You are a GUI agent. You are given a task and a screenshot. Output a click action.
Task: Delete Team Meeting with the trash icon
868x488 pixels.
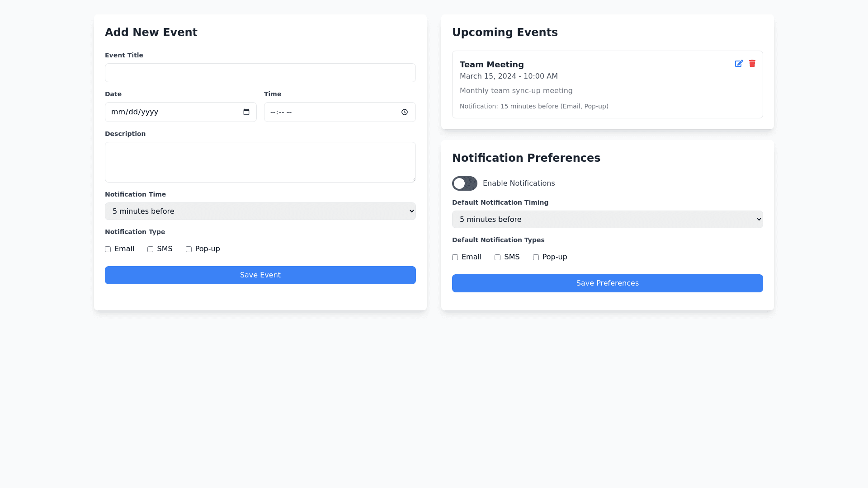(752, 64)
